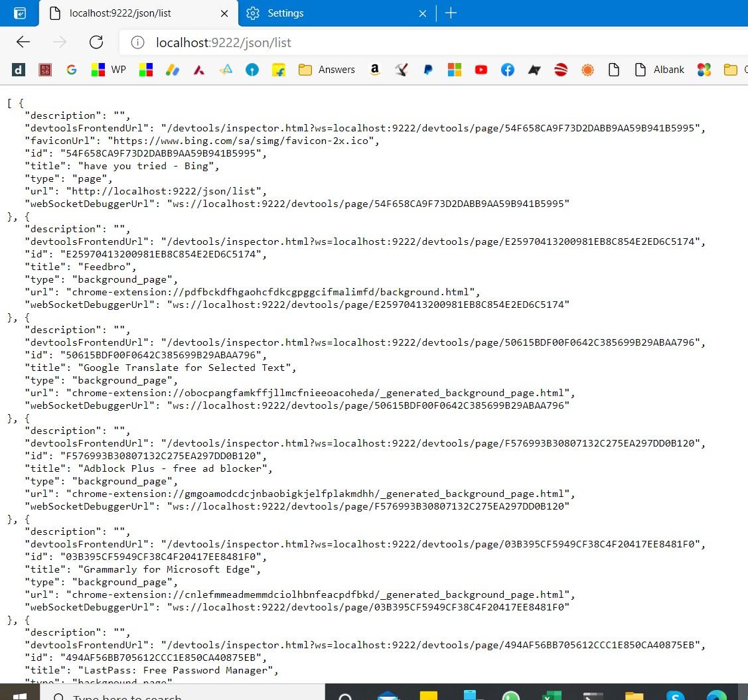Open the YouTube bookmark
748x700 pixels.
point(481,70)
